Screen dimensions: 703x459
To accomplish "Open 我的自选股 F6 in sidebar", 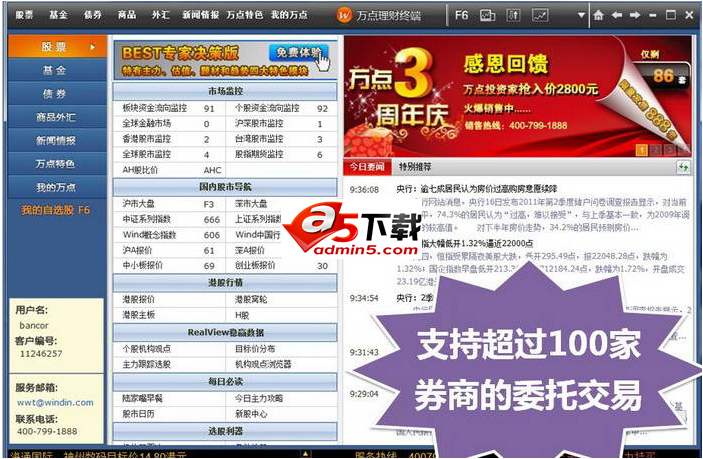I will tap(56, 210).
